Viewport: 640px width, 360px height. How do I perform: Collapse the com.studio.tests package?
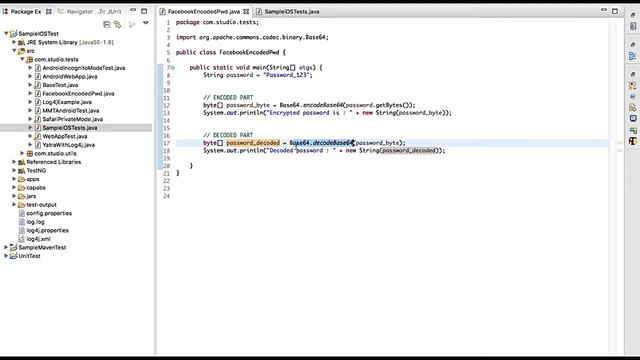click(22, 59)
